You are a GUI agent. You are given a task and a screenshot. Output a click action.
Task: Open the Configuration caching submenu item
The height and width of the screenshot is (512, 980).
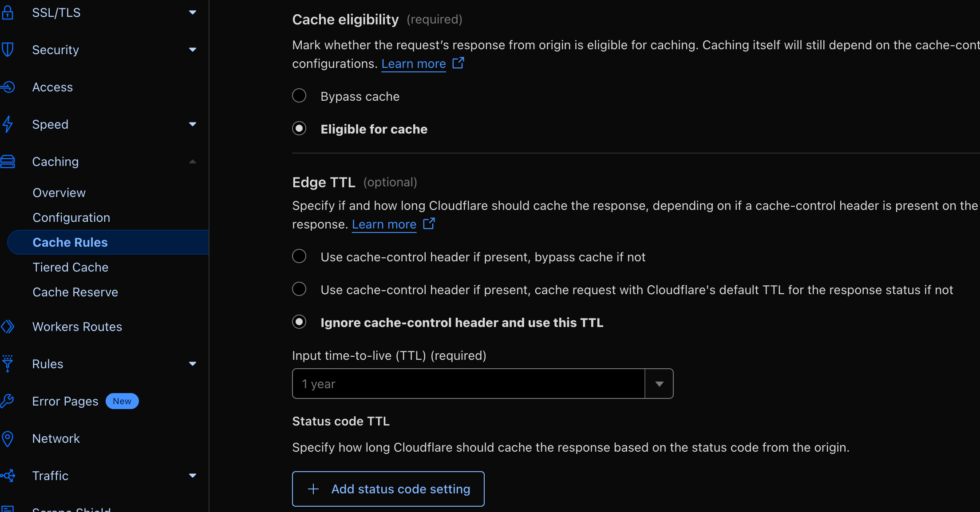71,217
